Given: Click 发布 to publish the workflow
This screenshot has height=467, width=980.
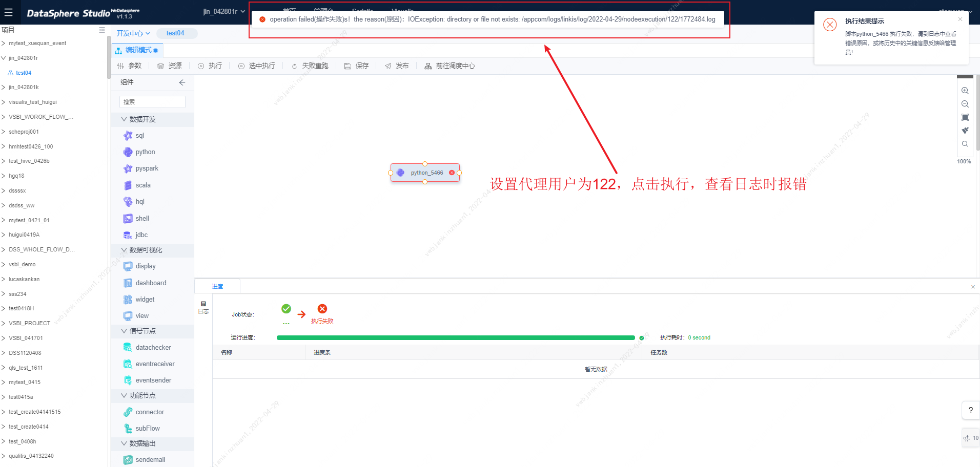Looking at the screenshot, I should [397, 66].
